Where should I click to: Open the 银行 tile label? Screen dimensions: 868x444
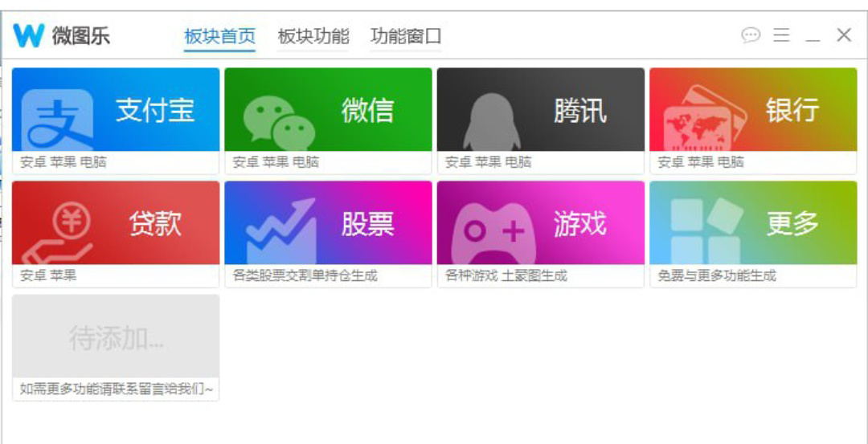[x=792, y=110]
